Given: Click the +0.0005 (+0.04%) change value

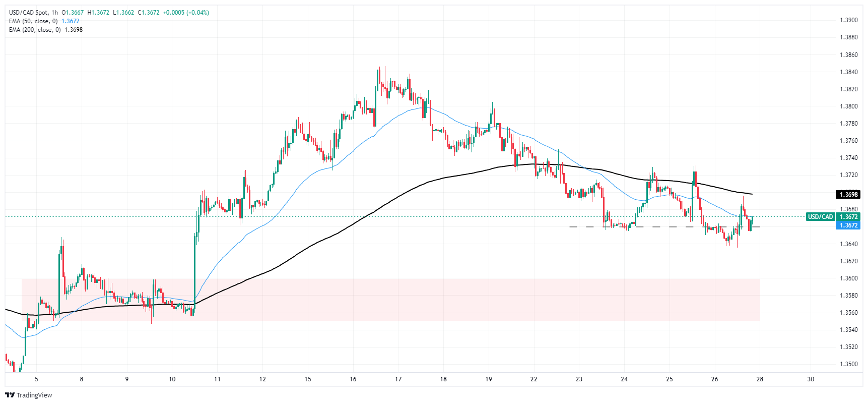Looking at the screenshot, I should (x=186, y=13).
